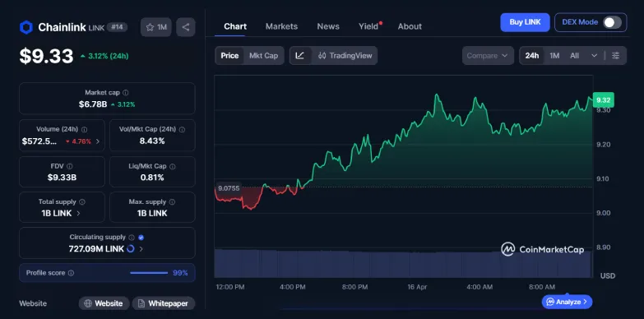Select the Mkt Cap chart toggle
This screenshot has height=319, width=644.
tap(264, 55)
